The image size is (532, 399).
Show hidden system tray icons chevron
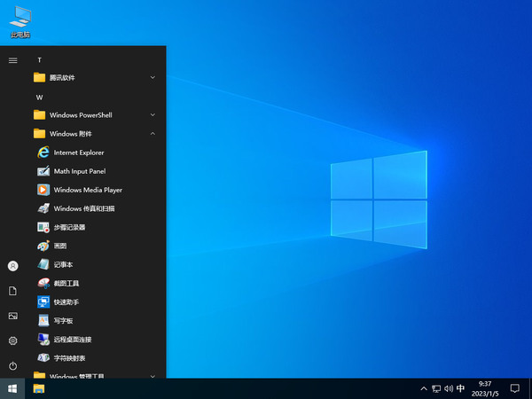[423, 388]
